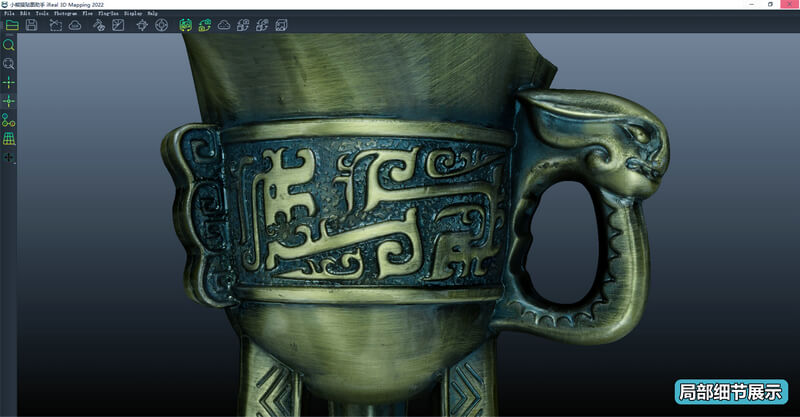Open the File menu
800x417 pixels.
(x=9, y=14)
